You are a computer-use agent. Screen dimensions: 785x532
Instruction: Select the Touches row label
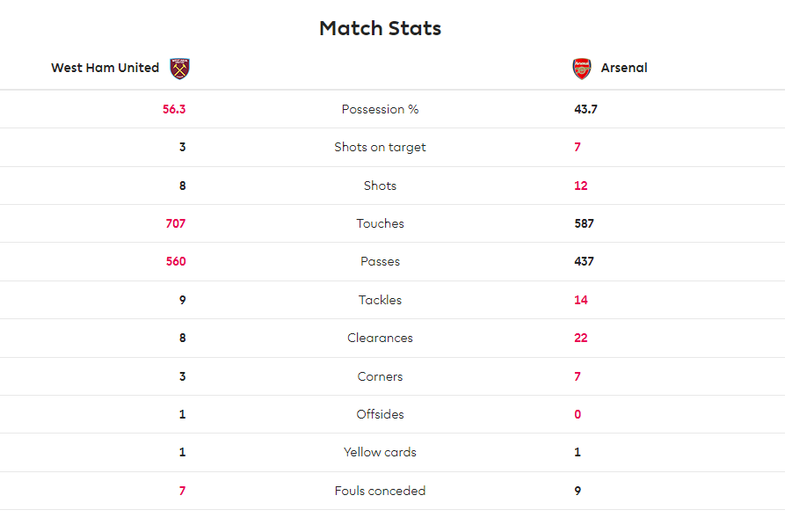(380, 223)
